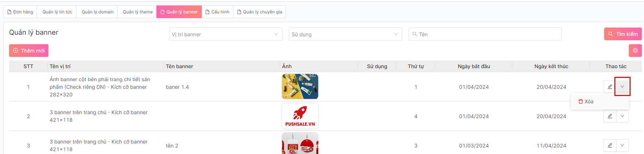Click the page icon on the Cấu hình tab
This screenshot has height=154, width=644.
coord(207,12)
